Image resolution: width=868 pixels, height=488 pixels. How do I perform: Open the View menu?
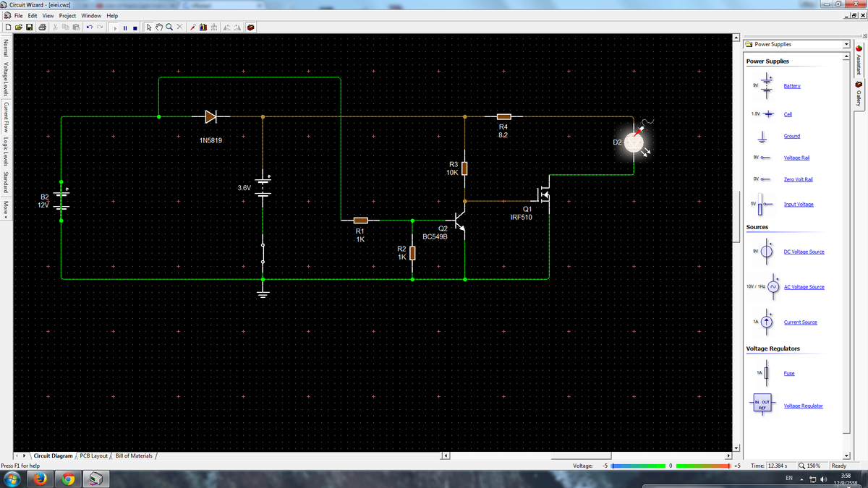tap(48, 16)
